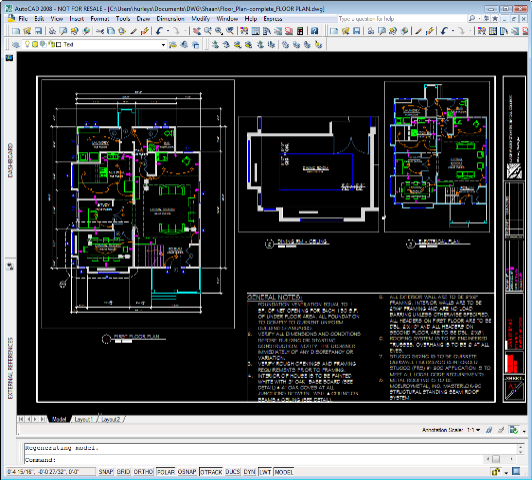The width and height of the screenshot is (532, 480).
Task: Click the DYN status bar button
Action: 249,472
